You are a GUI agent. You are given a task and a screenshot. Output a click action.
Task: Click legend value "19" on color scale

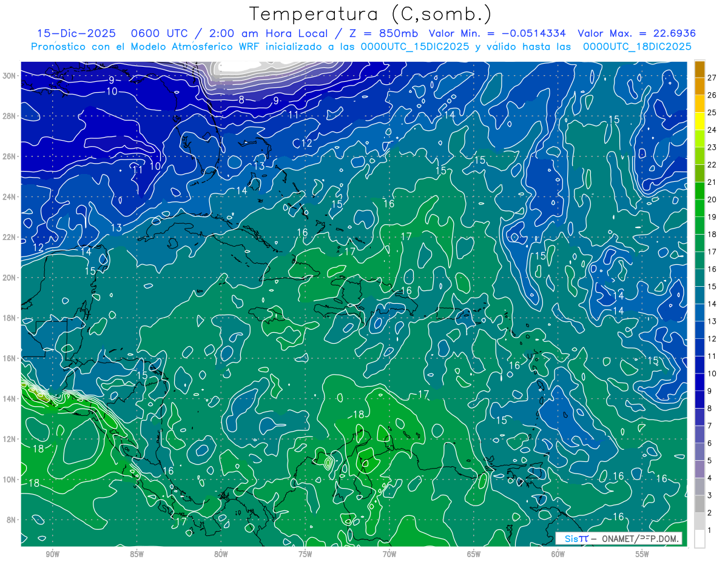pos(712,217)
